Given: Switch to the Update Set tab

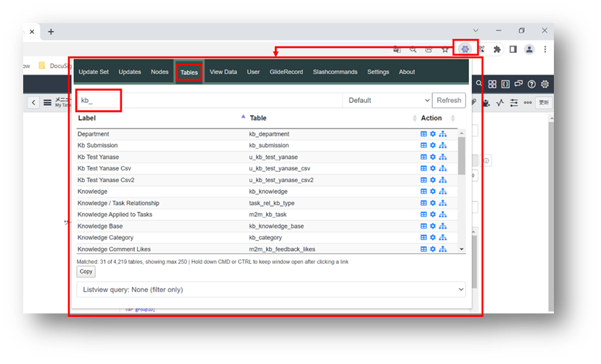Looking at the screenshot, I should [94, 72].
